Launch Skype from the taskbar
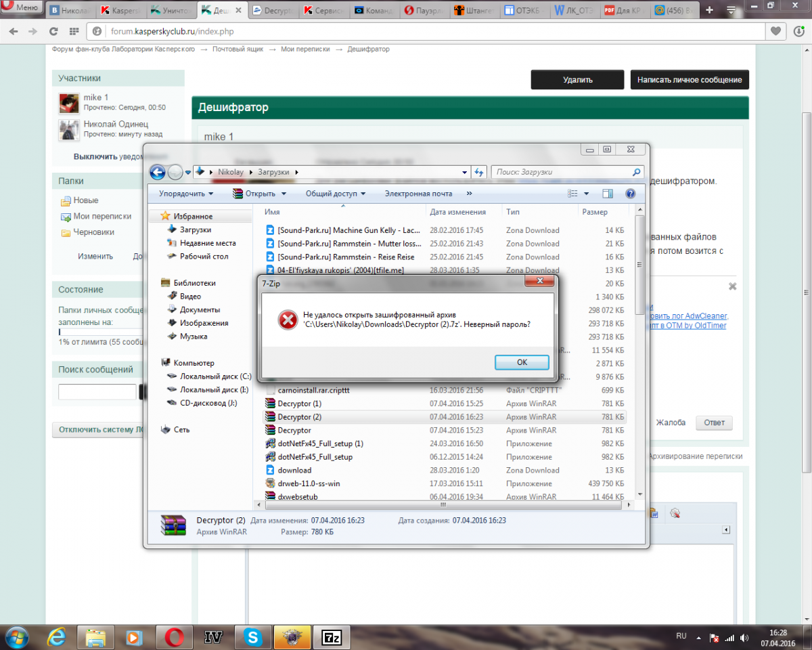 click(x=253, y=636)
